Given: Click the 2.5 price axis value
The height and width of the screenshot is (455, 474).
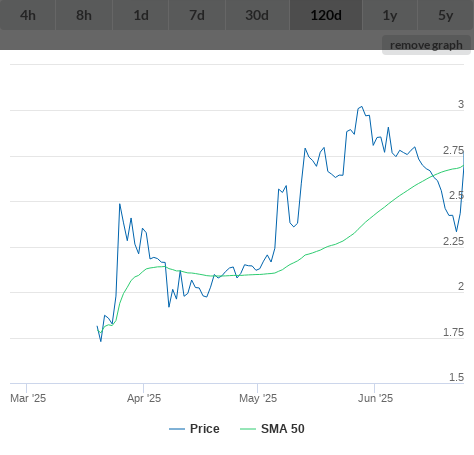Looking at the screenshot, I should click(456, 195).
